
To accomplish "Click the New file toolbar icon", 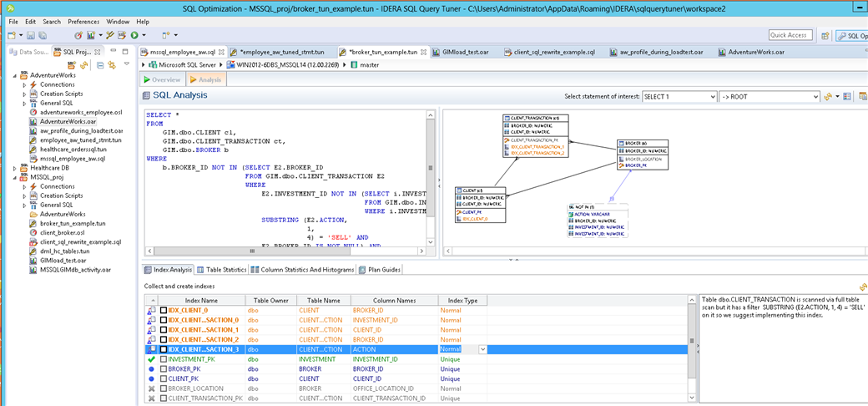I will coord(11,35).
